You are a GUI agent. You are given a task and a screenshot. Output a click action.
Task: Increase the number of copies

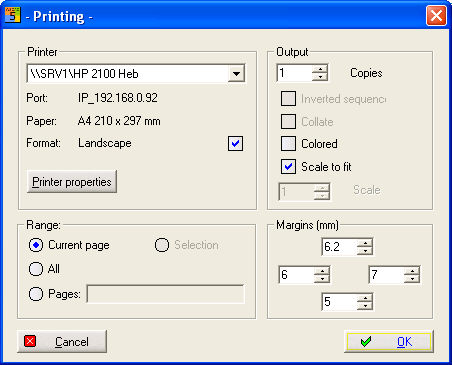coord(320,69)
